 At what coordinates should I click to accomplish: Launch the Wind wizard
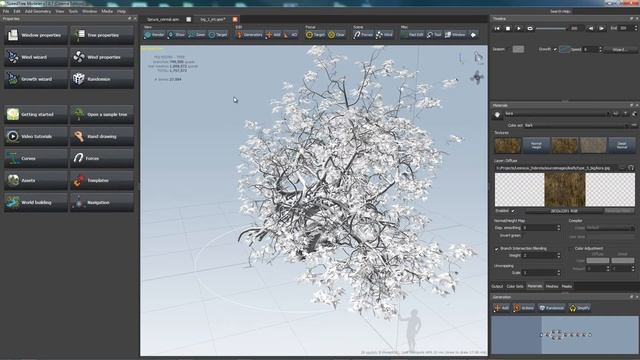36,57
